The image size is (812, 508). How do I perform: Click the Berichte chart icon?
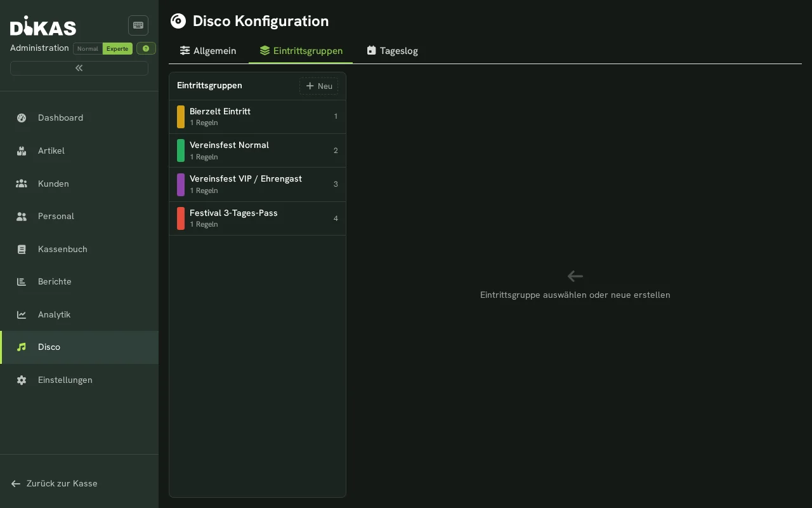[22, 281]
